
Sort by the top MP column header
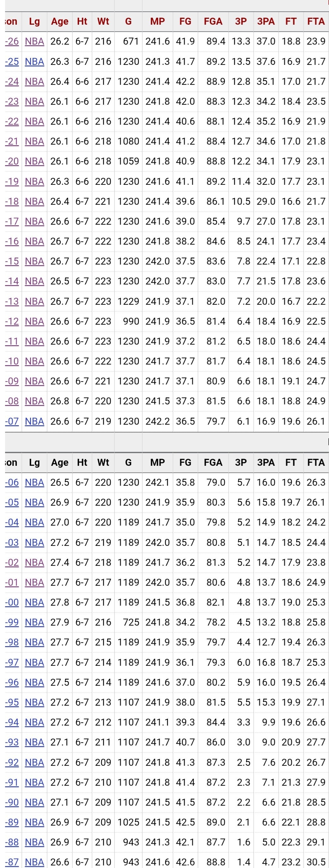click(x=157, y=22)
